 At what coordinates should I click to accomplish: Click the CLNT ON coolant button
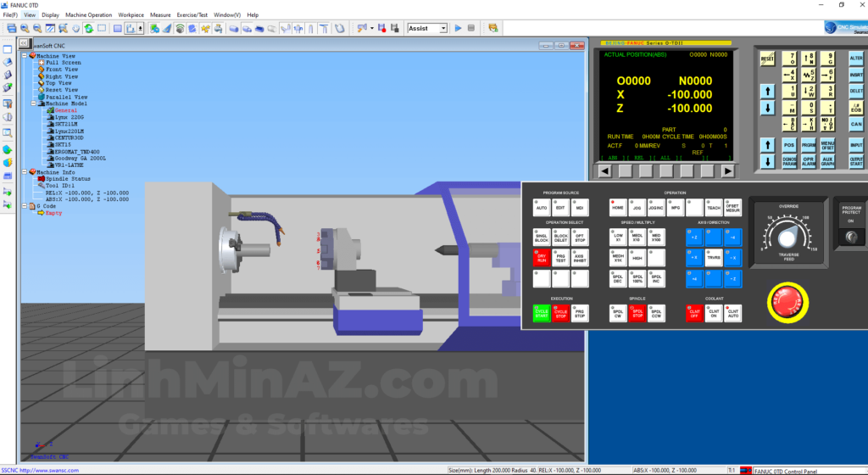[714, 313]
